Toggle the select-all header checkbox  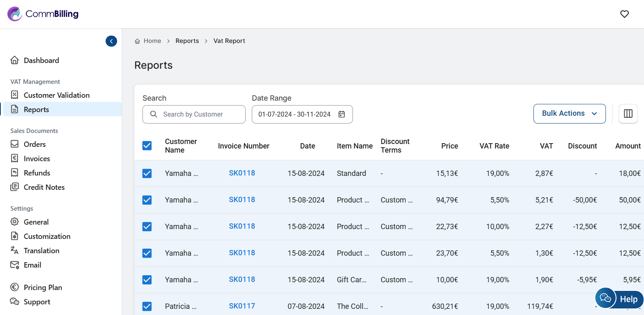click(x=147, y=146)
